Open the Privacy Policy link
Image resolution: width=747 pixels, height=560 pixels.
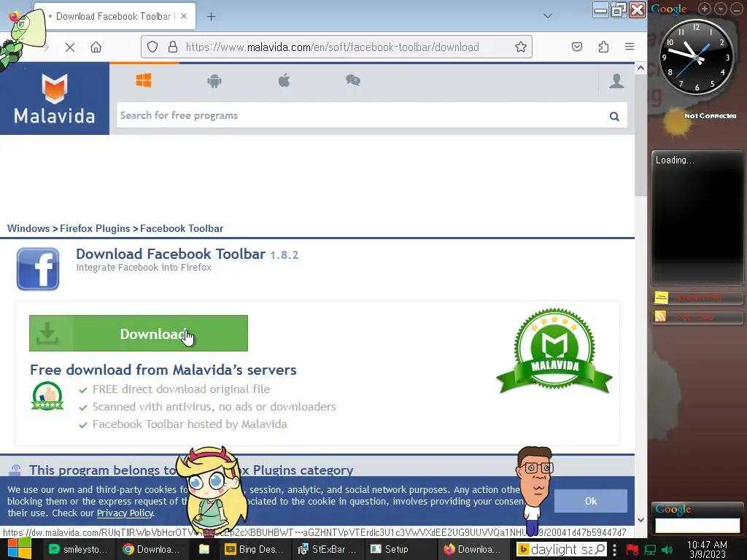[x=125, y=513]
